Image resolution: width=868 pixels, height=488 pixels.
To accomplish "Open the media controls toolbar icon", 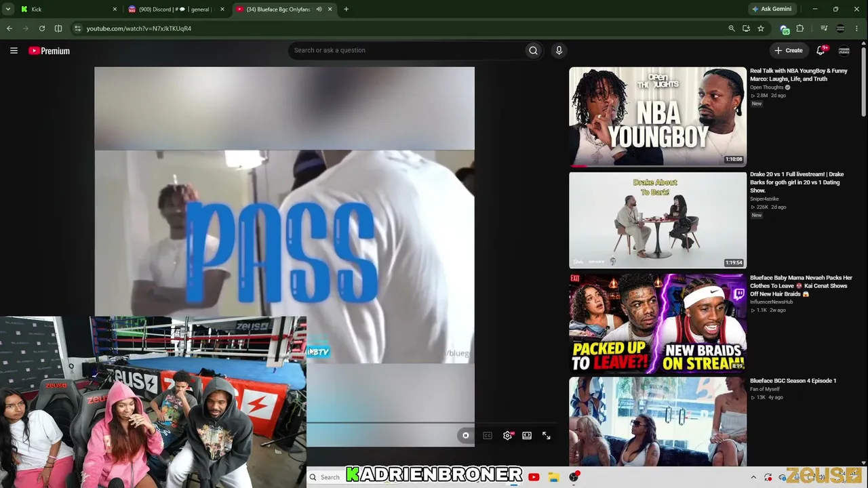I will [x=824, y=28].
